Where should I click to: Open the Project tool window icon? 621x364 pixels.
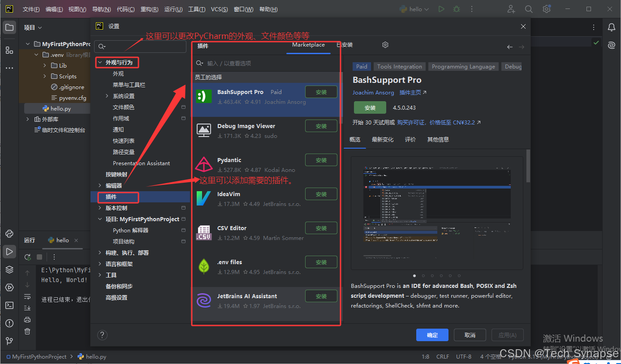pos(9,27)
